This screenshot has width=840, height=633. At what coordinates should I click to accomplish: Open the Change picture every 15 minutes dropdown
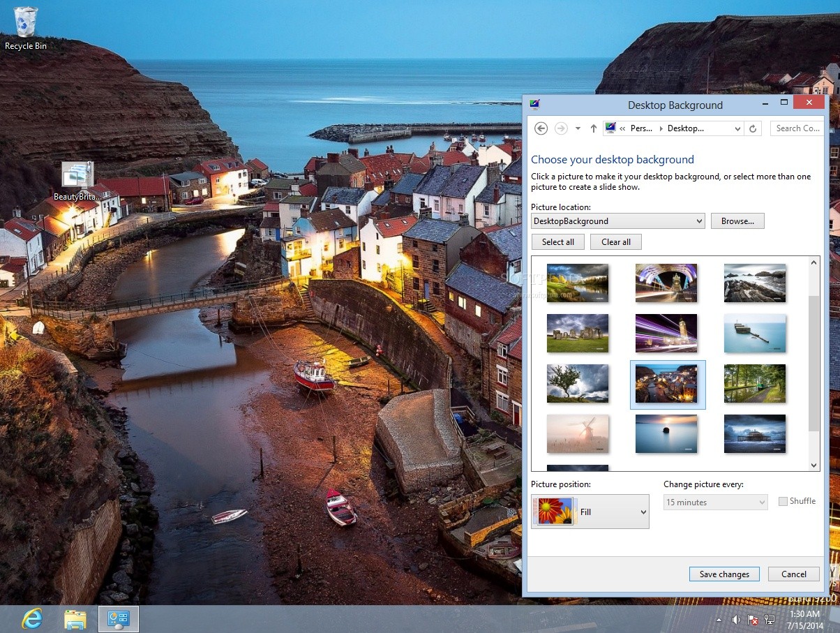(x=716, y=502)
